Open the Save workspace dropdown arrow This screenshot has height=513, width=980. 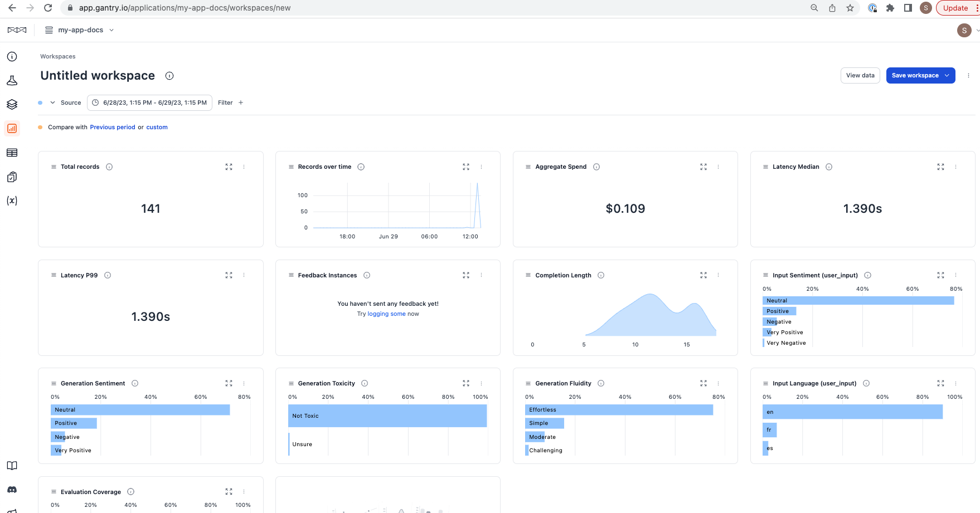click(947, 76)
